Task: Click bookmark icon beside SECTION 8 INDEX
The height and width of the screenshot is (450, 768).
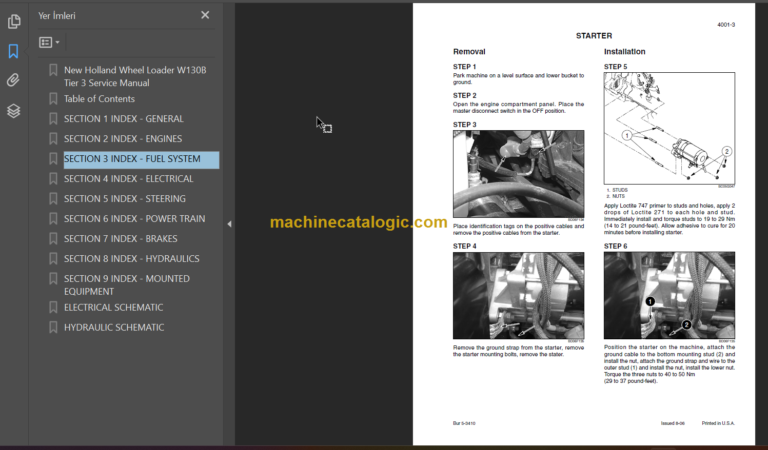Action: click(53, 259)
